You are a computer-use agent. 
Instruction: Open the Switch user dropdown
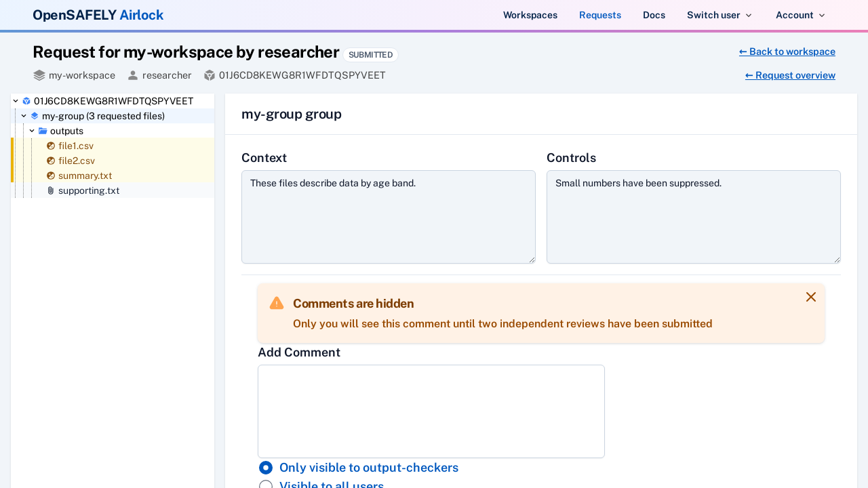719,15
